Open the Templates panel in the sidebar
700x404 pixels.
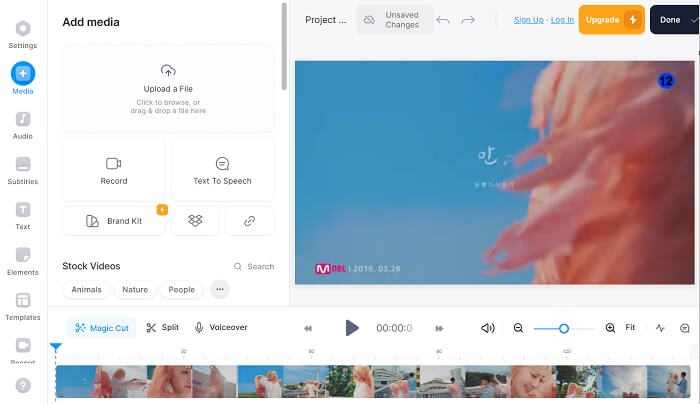click(23, 306)
